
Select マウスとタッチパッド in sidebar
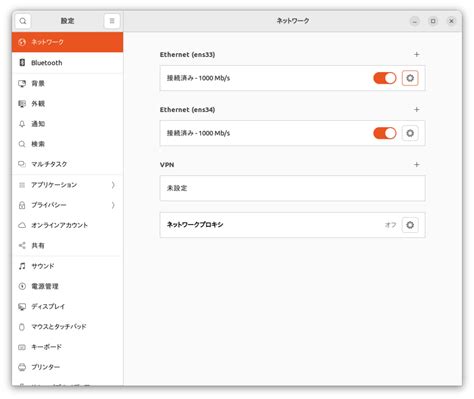pyautogui.click(x=67, y=327)
